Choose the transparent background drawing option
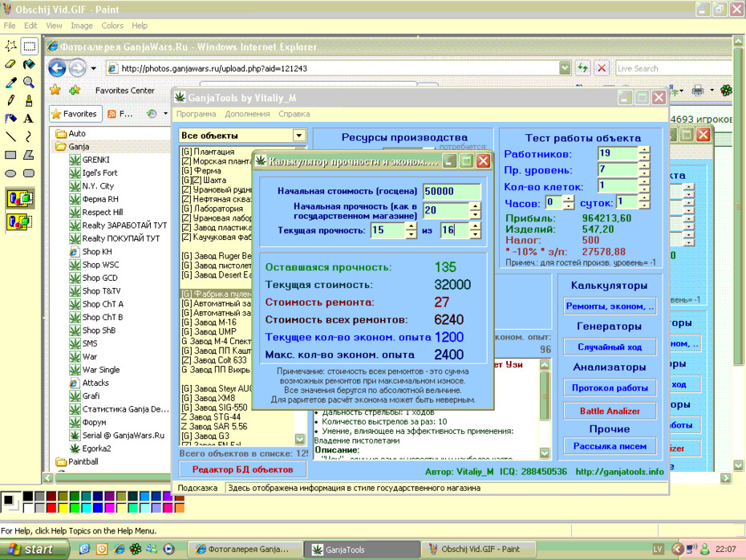The width and height of the screenshot is (746, 560). [x=20, y=222]
